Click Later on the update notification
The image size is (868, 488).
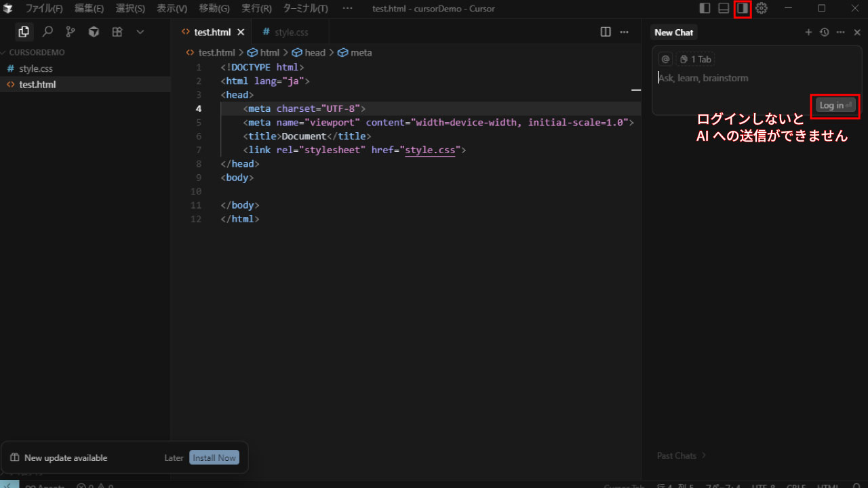point(174,458)
